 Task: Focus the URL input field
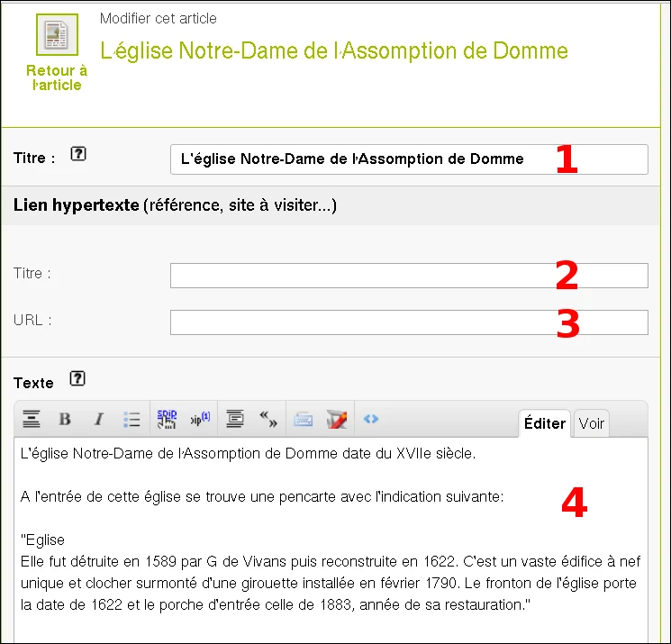pyautogui.click(x=409, y=322)
